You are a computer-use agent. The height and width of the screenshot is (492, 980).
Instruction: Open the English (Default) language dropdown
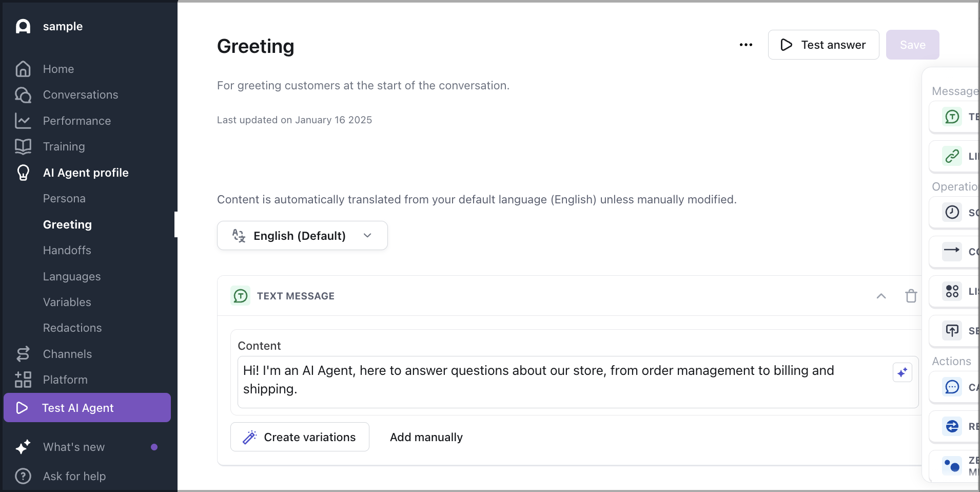click(x=302, y=235)
